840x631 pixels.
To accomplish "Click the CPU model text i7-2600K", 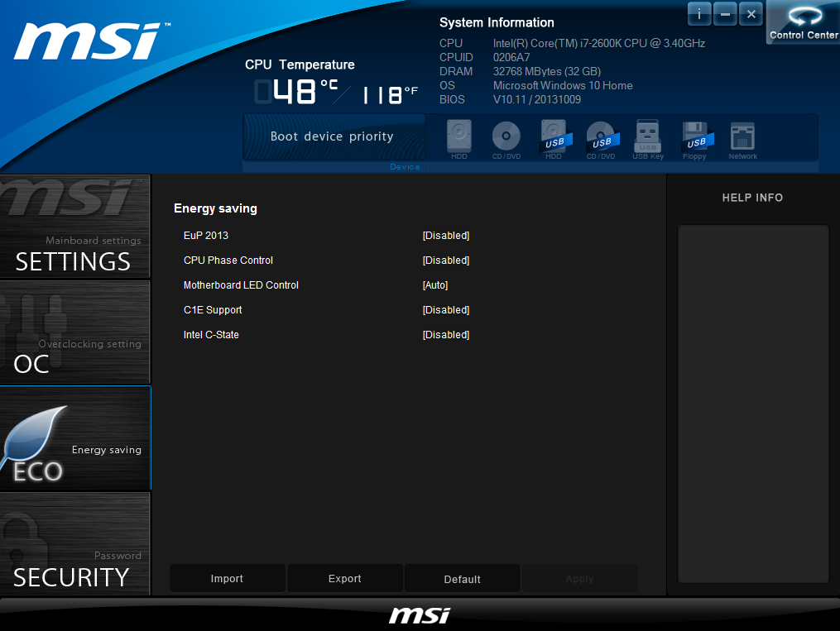I will 599,43.
